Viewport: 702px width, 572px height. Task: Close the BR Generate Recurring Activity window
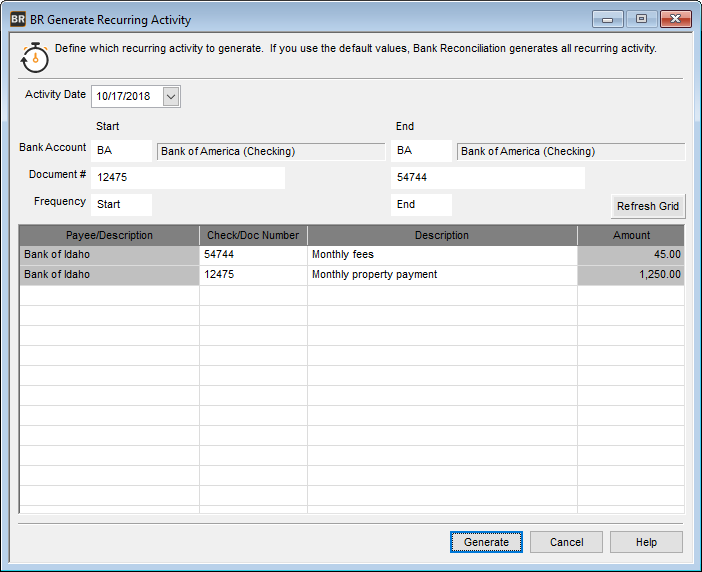(x=675, y=19)
